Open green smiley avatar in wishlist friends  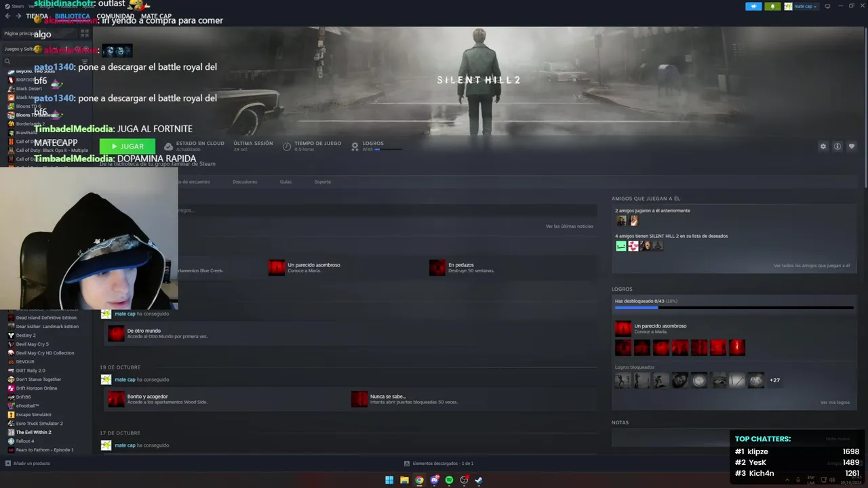[x=620, y=246]
